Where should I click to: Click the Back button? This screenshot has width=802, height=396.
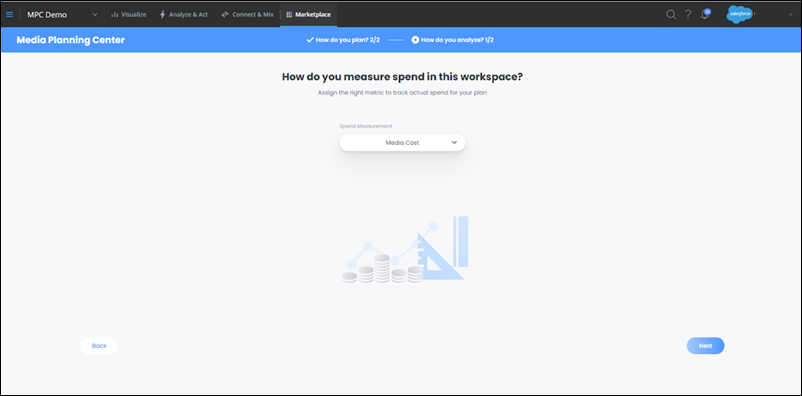tap(99, 346)
